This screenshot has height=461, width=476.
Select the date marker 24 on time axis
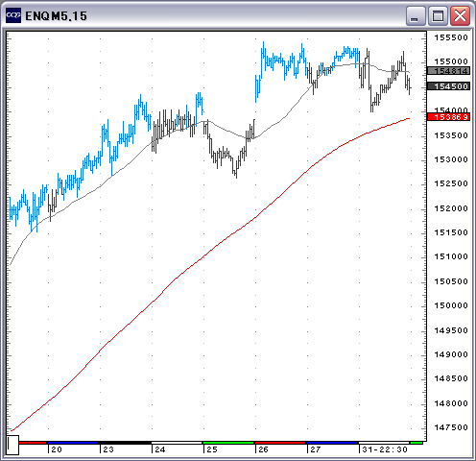[x=160, y=449]
